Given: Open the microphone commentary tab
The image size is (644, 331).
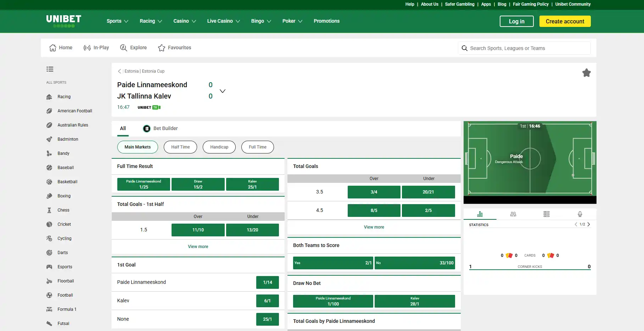Looking at the screenshot, I should (x=580, y=214).
